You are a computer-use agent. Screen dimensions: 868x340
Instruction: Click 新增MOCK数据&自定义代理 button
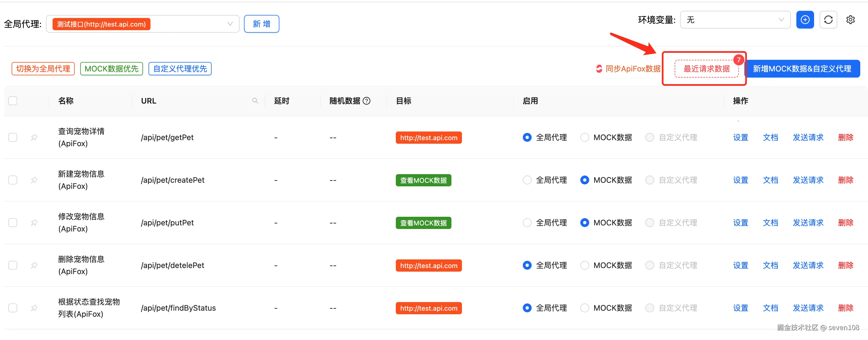point(802,69)
